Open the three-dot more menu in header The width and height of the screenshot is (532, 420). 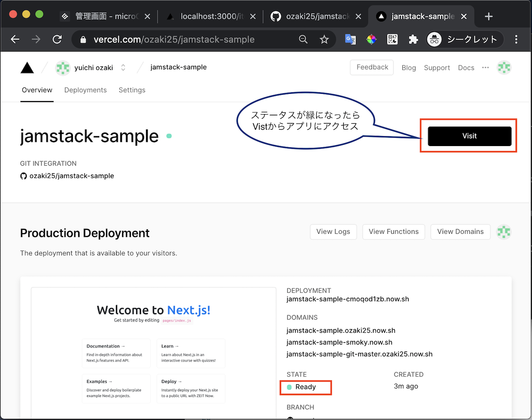[x=486, y=67]
